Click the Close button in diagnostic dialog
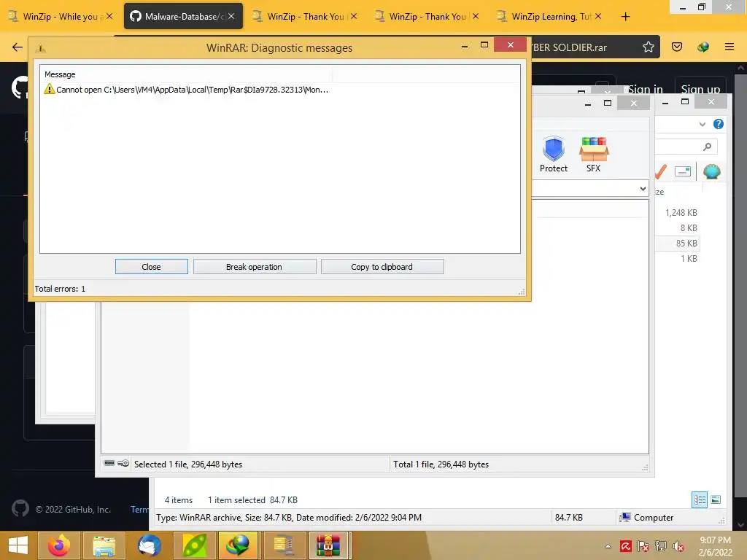This screenshot has height=560, width=747. (151, 267)
